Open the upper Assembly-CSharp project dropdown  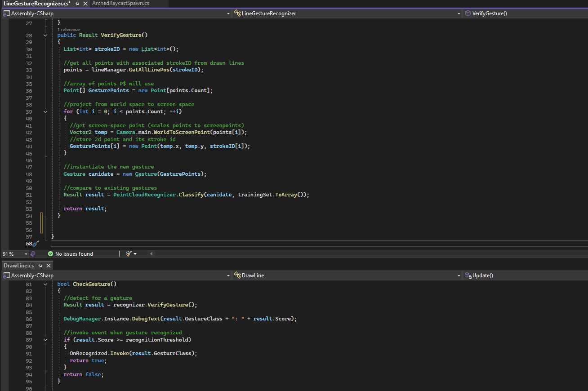228,13
